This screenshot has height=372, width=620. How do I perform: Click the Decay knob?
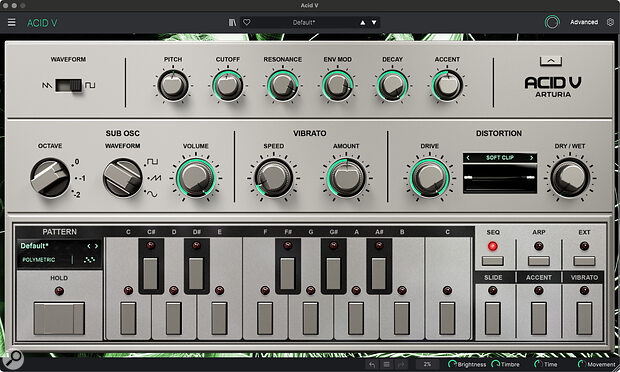click(392, 85)
